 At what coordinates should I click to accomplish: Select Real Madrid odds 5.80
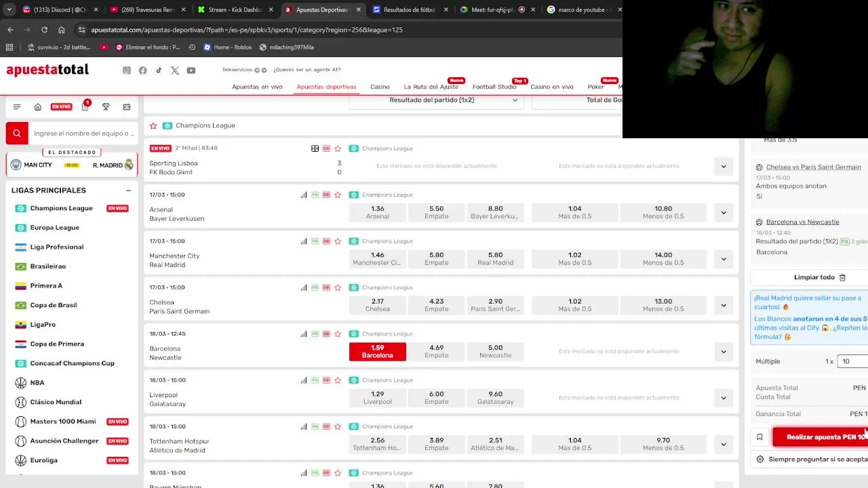pyautogui.click(x=495, y=259)
